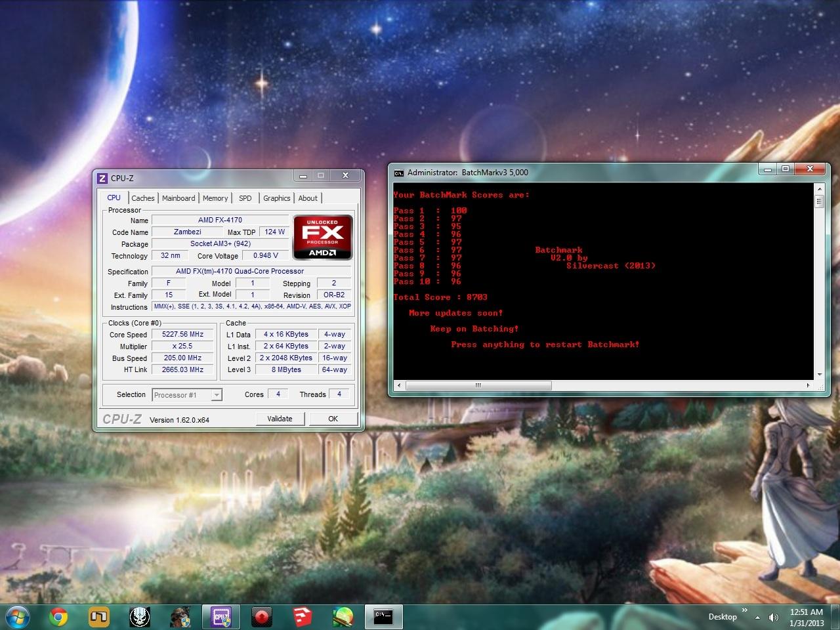
Task: Select the CPU tab in CPU-Z
Action: (x=114, y=198)
